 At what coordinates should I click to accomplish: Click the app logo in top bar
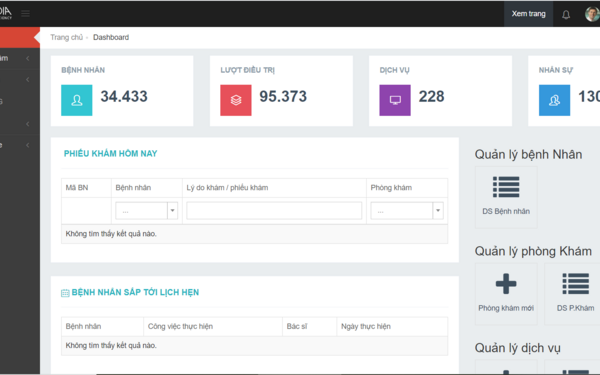tap(6, 13)
